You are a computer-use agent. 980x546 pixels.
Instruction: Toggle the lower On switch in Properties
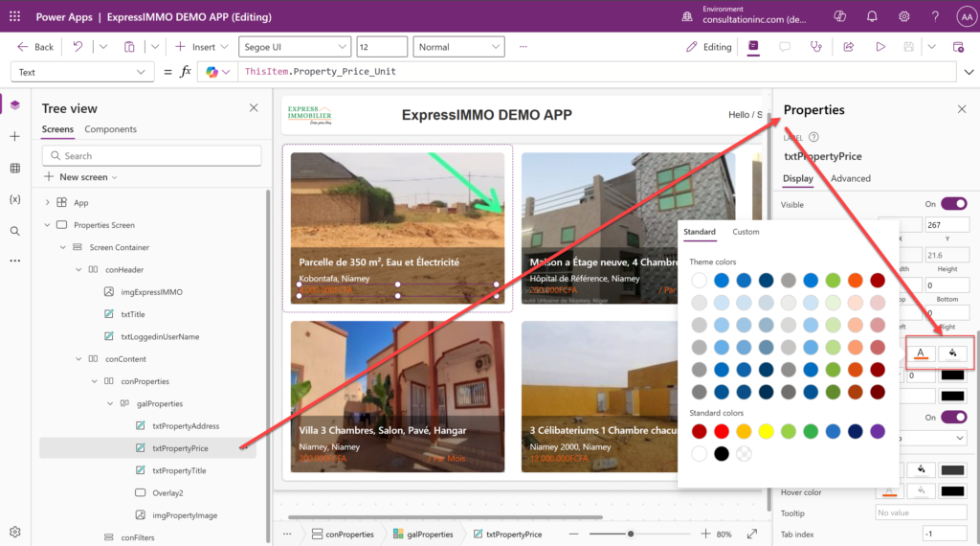pyautogui.click(x=954, y=417)
